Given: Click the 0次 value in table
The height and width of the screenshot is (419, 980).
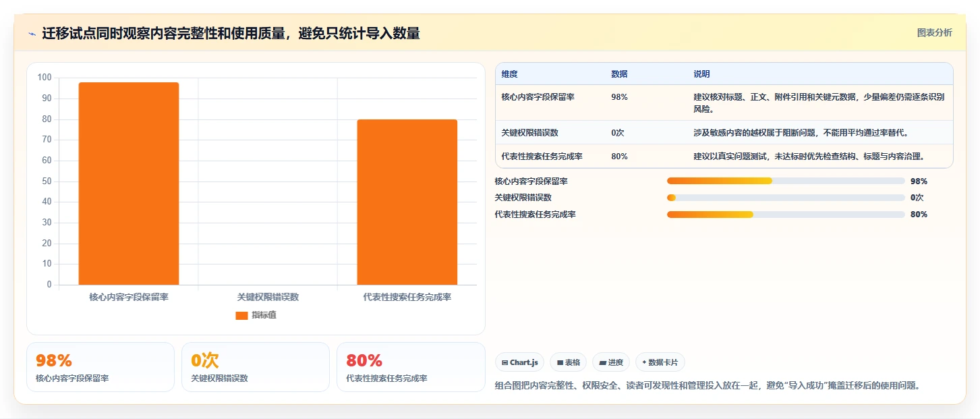Looking at the screenshot, I should 618,133.
